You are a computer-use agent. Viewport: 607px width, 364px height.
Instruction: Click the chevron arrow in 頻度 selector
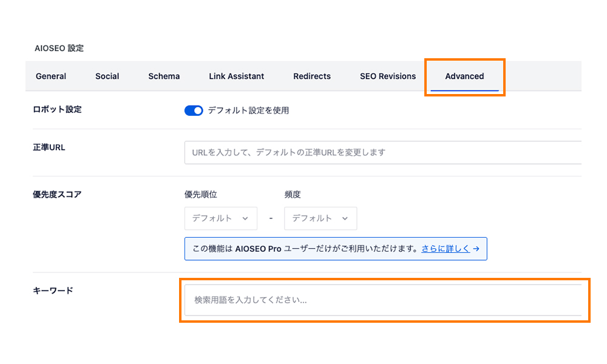[x=345, y=218]
